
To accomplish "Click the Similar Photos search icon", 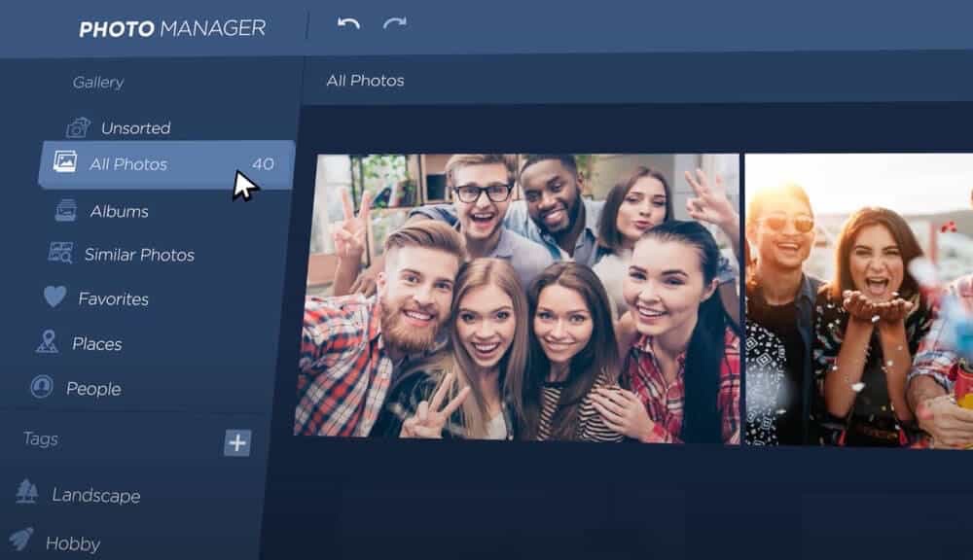I will coord(60,254).
